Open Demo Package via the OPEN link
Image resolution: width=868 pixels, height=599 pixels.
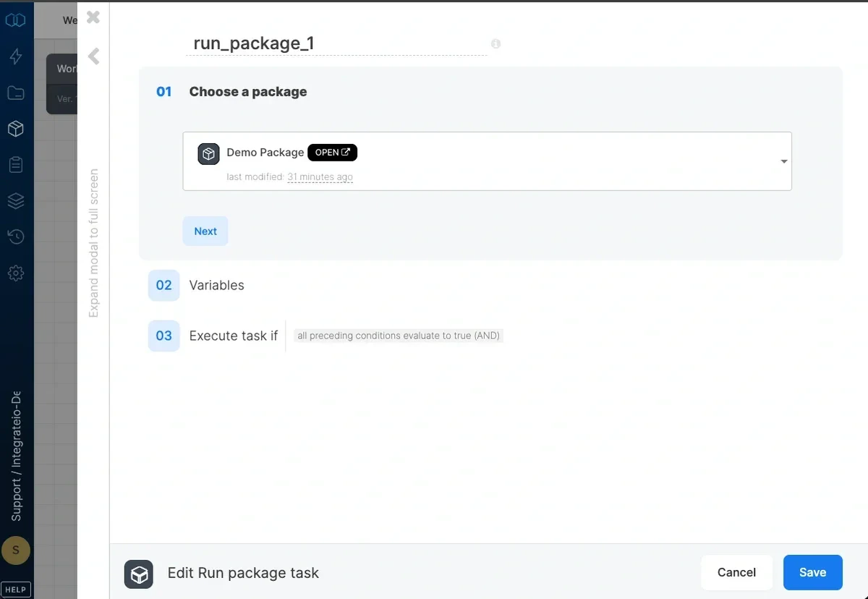coord(332,152)
